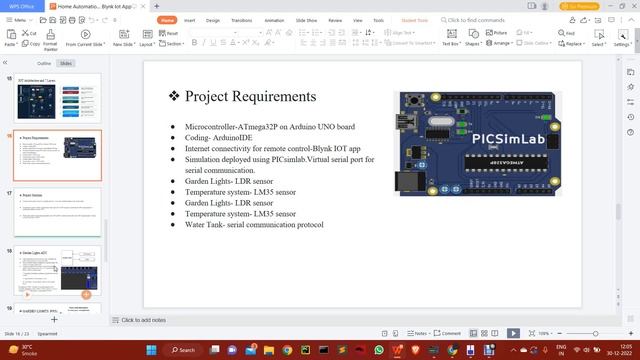The height and width of the screenshot is (360, 640).
Task: Collapse the ribbon with the up chevron
Action: tap(631, 20)
